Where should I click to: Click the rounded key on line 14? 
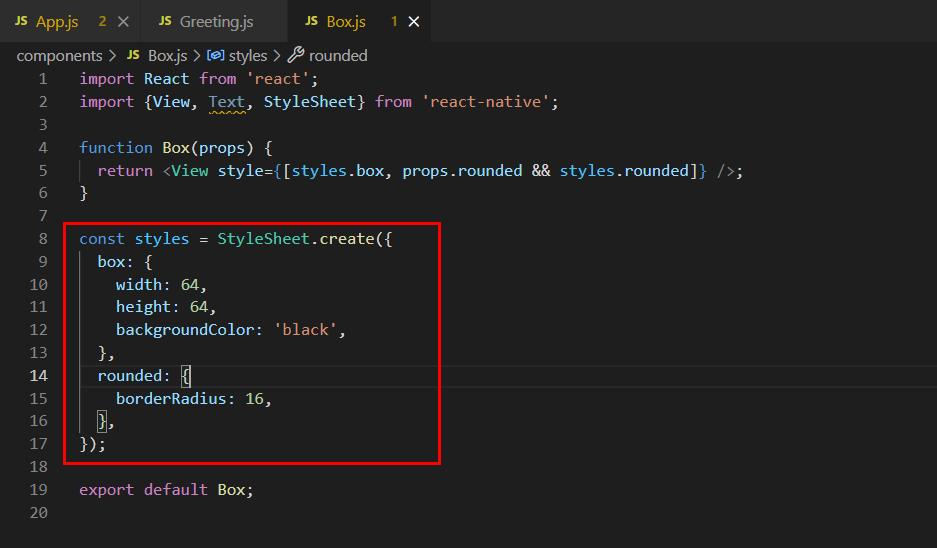[130, 375]
